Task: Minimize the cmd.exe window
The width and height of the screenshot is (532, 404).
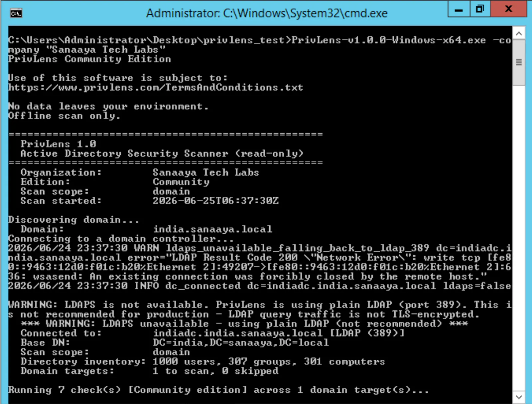Action: pos(459,9)
